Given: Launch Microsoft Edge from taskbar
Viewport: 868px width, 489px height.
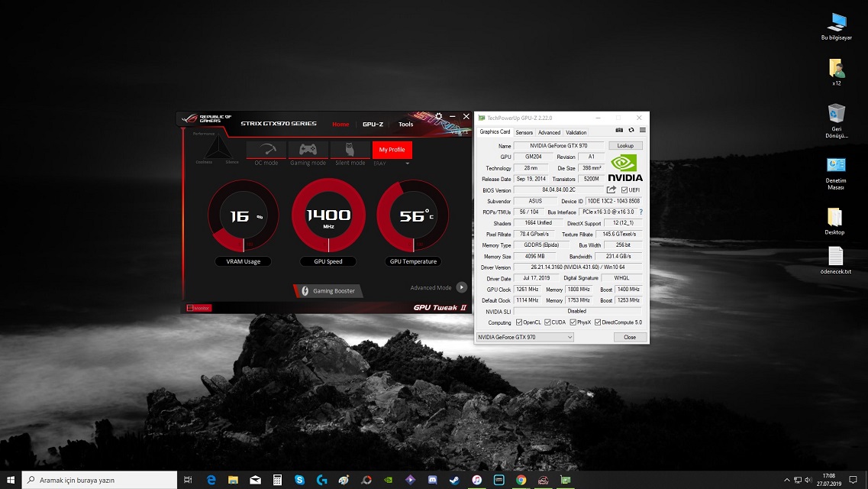Looking at the screenshot, I should pyautogui.click(x=211, y=480).
